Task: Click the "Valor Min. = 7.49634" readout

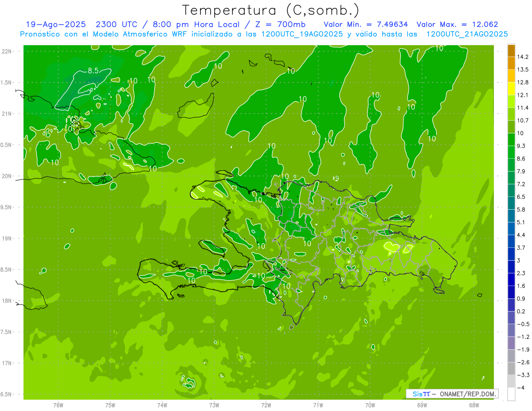Action: pyautogui.click(x=366, y=24)
